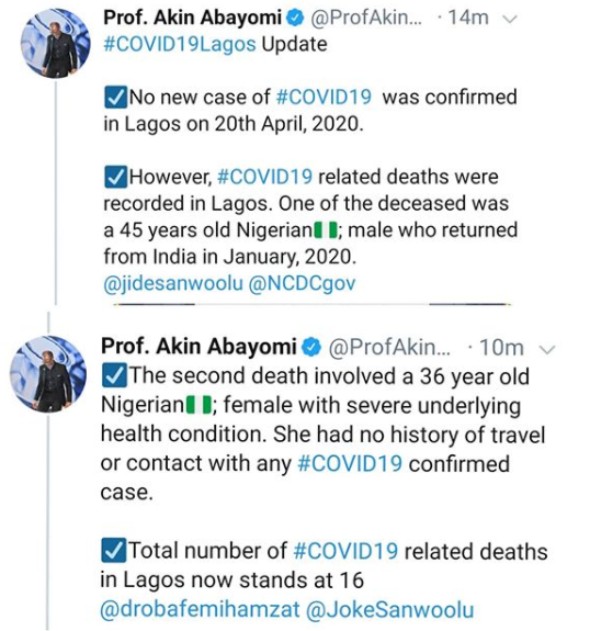Open the #COVID19 hashtag in 'related deaths in Lagos now'
The width and height of the screenshot is (590, 631).
tap(346, 551)
